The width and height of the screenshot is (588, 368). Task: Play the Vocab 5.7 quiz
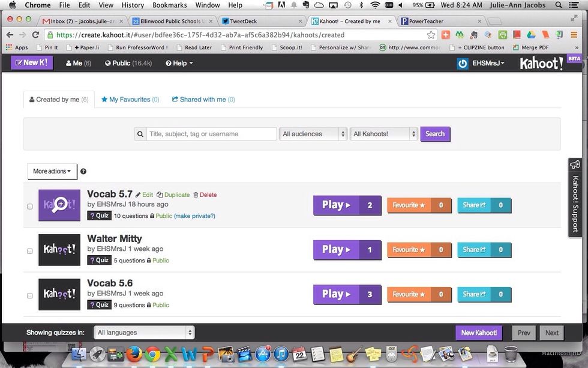coord(347,205)
